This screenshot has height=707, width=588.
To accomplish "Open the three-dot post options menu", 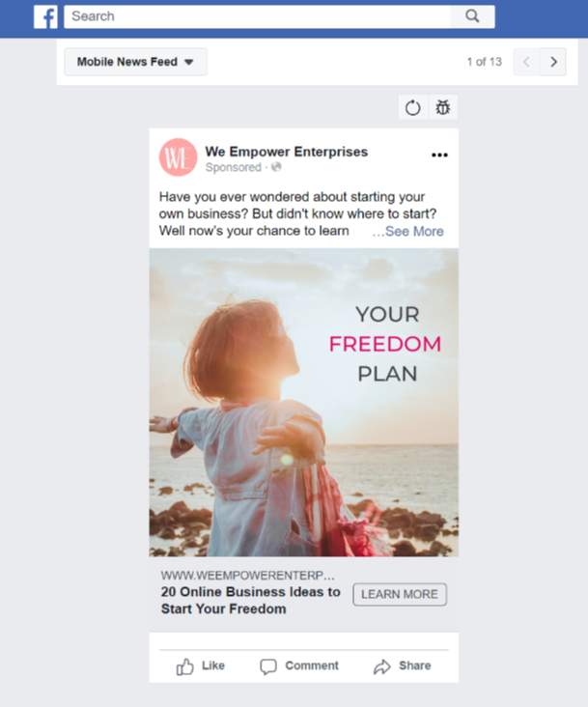I will (x=439, y=156).
